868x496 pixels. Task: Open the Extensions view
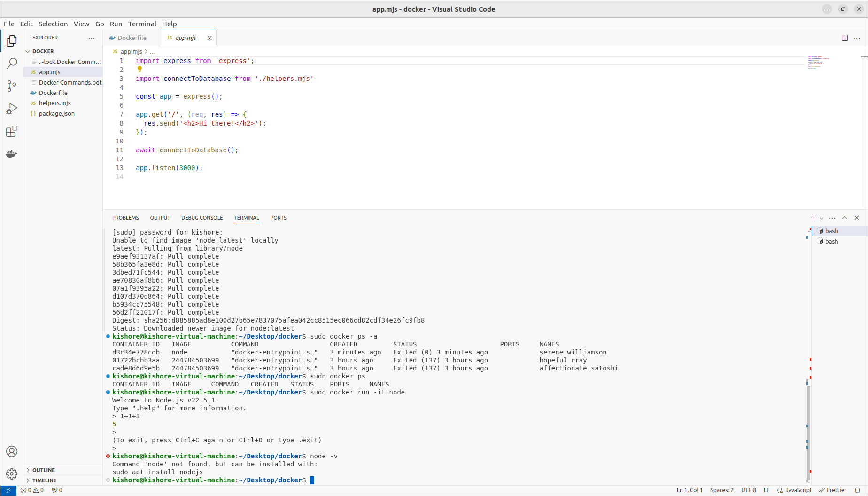tap(12, 132)
